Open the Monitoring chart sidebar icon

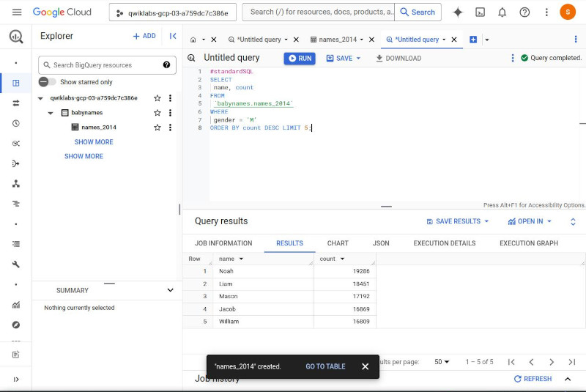(15, 305)
